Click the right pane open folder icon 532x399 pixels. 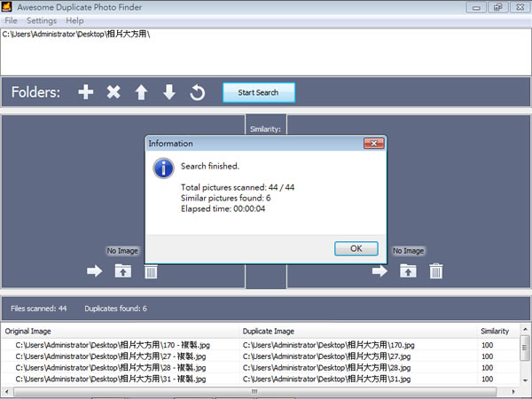tap(408, 271)
